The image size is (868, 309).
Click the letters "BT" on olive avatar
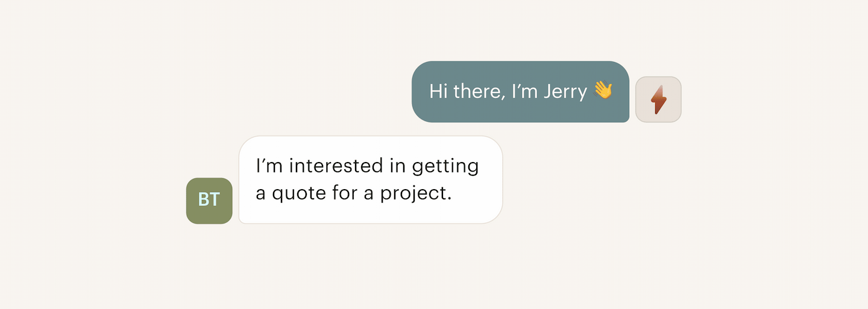209,201
